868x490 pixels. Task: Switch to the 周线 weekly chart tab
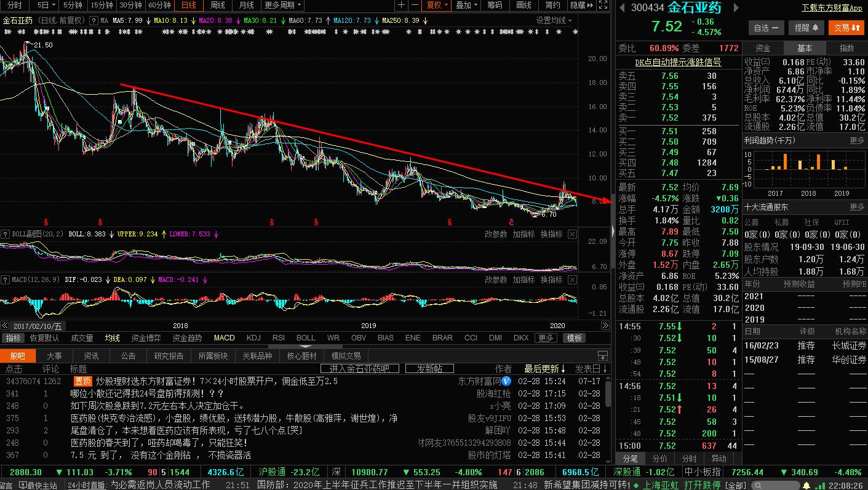point(218,6)
